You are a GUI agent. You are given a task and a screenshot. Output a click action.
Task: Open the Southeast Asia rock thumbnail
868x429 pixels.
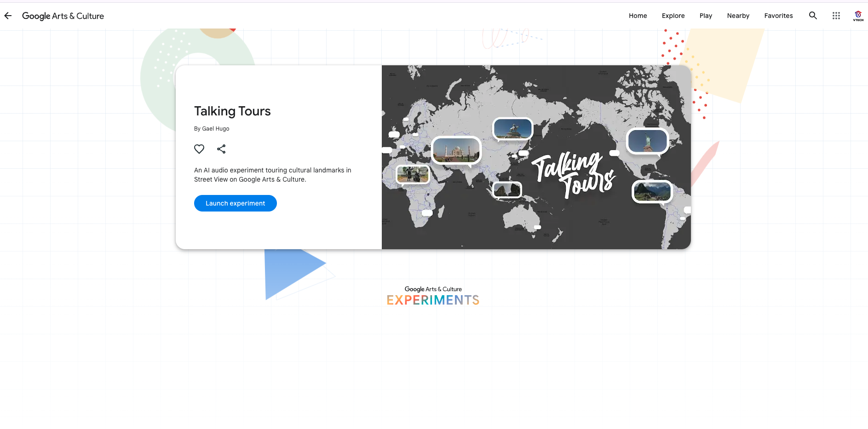507,189
